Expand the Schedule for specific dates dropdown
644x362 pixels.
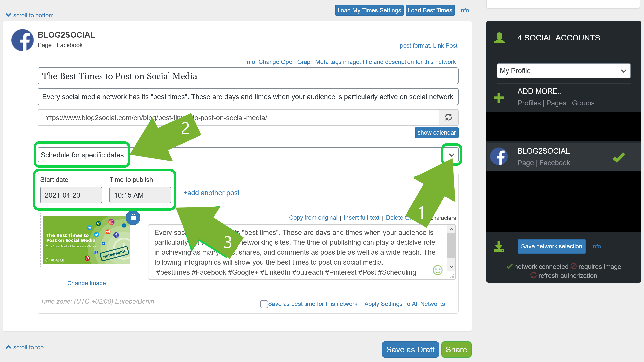(451, 155)
